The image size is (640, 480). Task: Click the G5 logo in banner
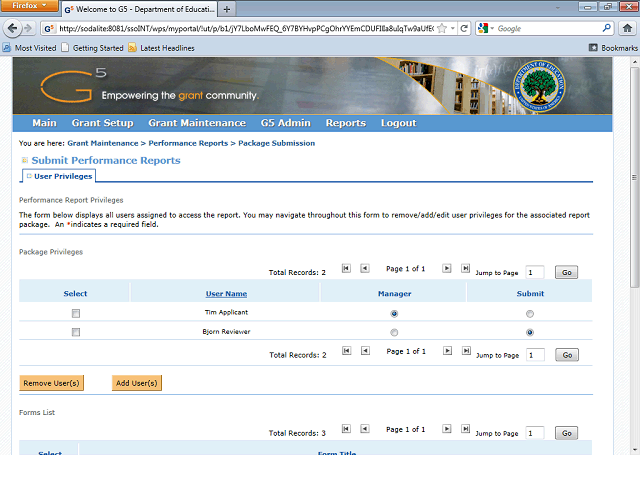click(73, 85)
